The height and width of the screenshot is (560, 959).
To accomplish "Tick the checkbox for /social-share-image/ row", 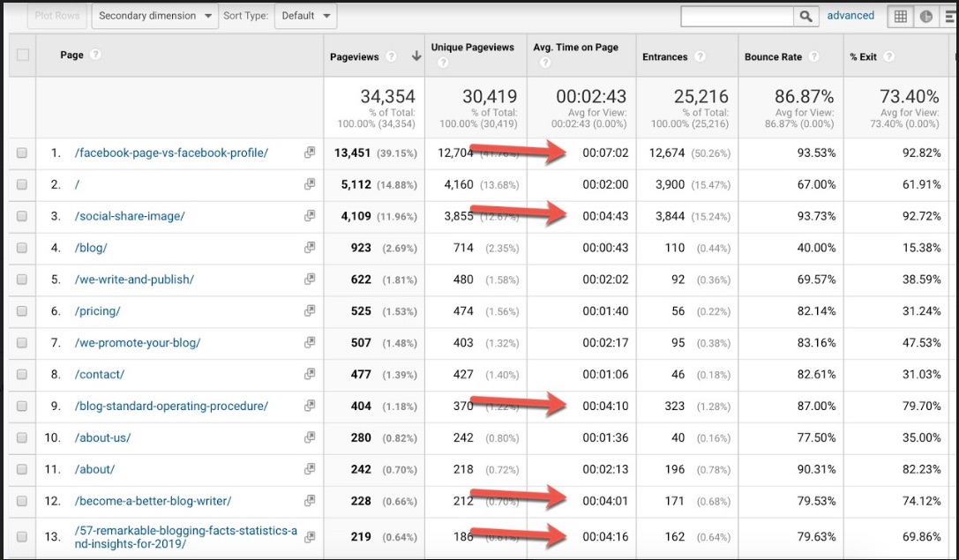I will 22,216.
